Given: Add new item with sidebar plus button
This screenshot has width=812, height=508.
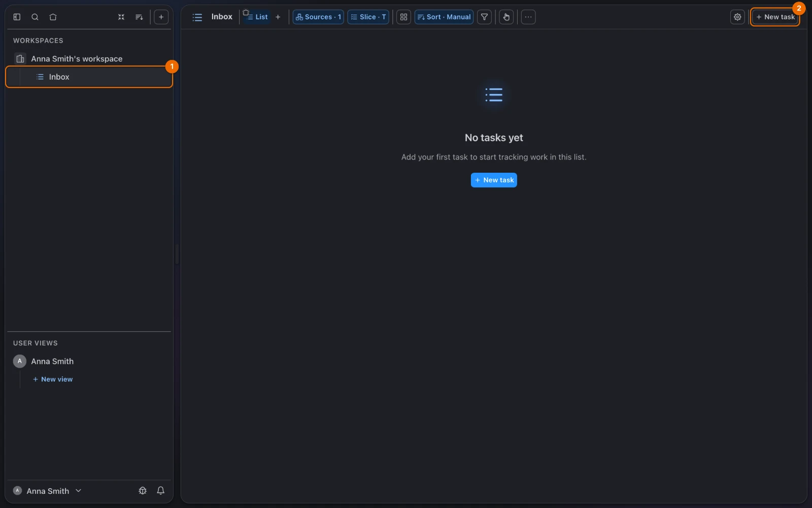Looking at the screenshot, I should [x=161, y=17].
